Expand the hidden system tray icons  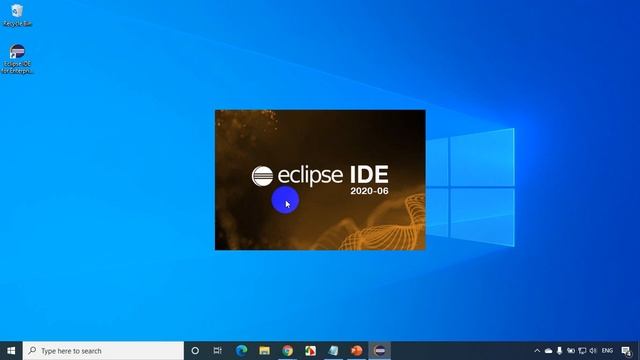(x=537, y=351)
